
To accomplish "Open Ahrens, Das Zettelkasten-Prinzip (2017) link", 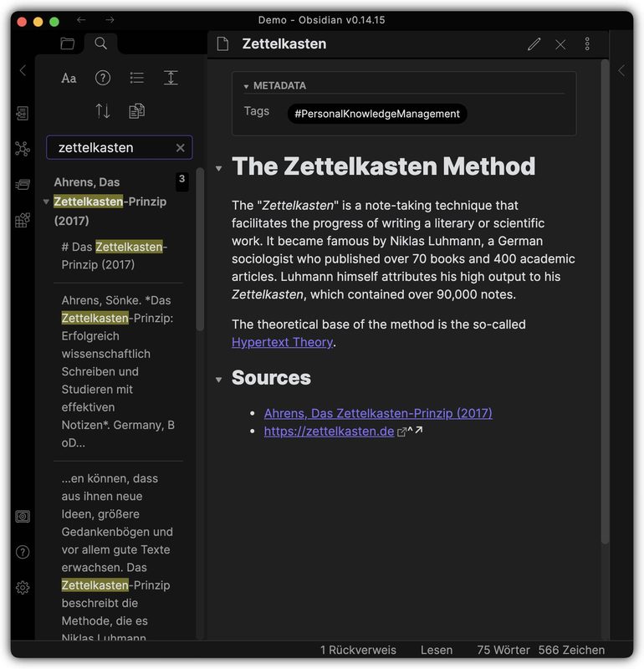I will pos(378,413).
